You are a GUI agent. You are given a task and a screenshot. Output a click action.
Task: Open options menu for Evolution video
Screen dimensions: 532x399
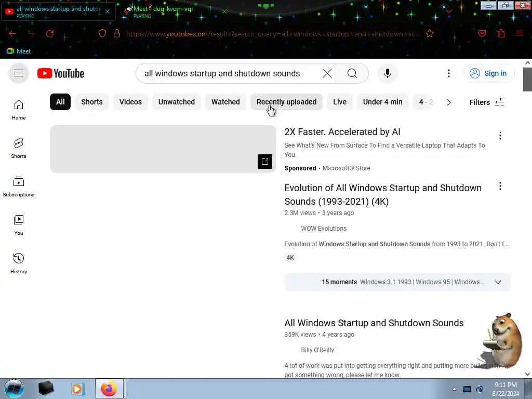click(x=500, y=186)
